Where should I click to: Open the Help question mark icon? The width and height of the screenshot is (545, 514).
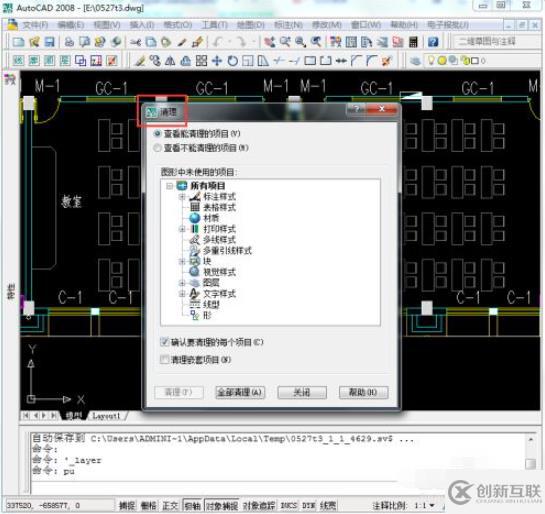click(x=433, y=42)
